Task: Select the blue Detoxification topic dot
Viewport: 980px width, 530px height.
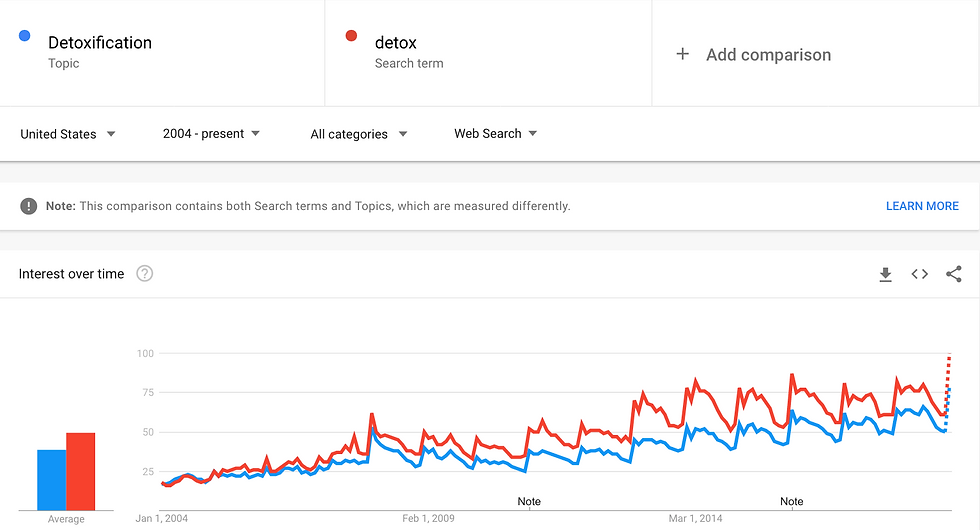Action: [x=24, y=36]
